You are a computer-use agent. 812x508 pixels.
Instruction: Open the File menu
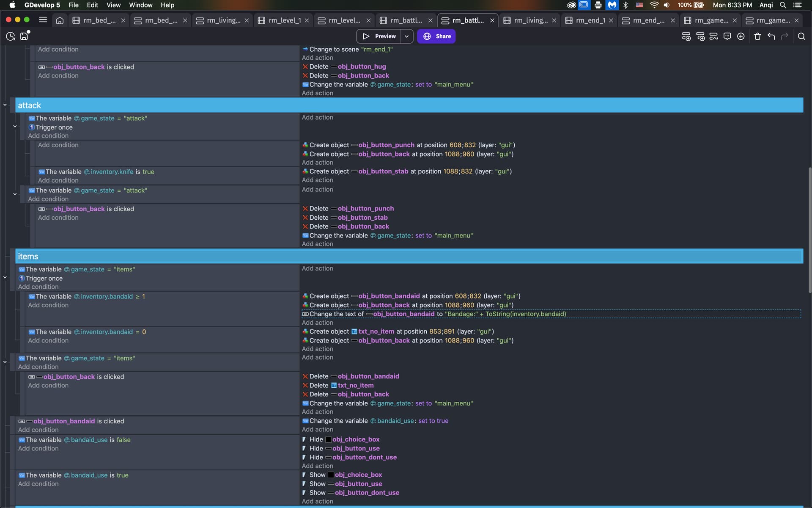coord(74,5)
